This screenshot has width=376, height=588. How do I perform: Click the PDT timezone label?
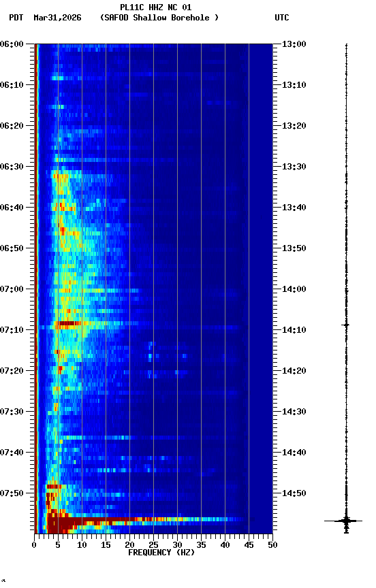[x=16, y=18]
